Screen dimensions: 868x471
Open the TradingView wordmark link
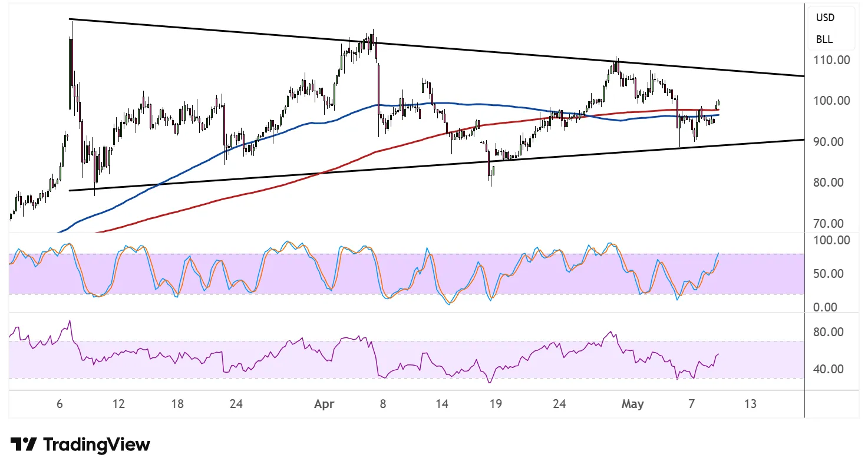pos(97,445)
